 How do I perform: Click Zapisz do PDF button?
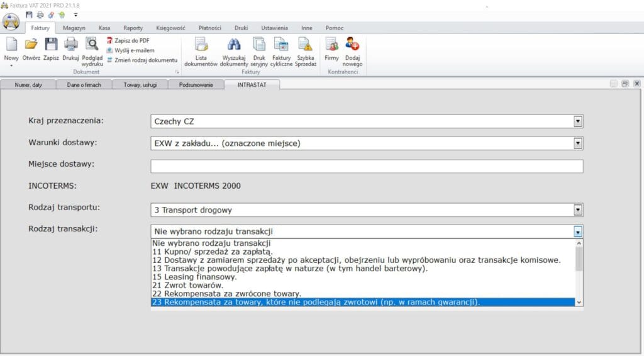click(x=131, y=40)
